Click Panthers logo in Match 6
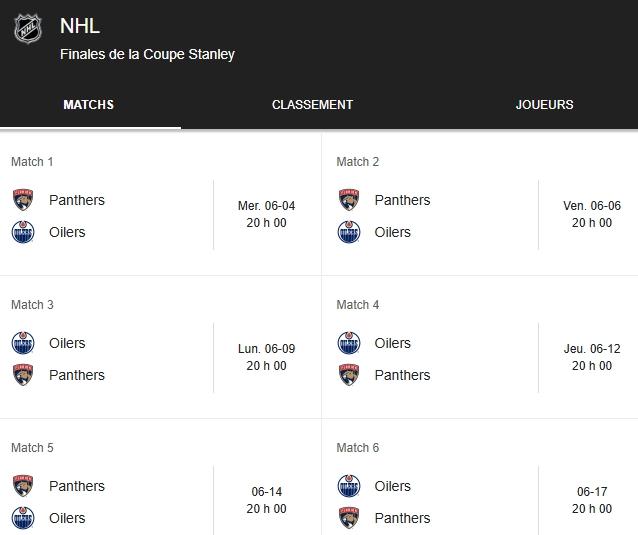The width and height of the screenshot is (638, 535). (x=349, y=518)
